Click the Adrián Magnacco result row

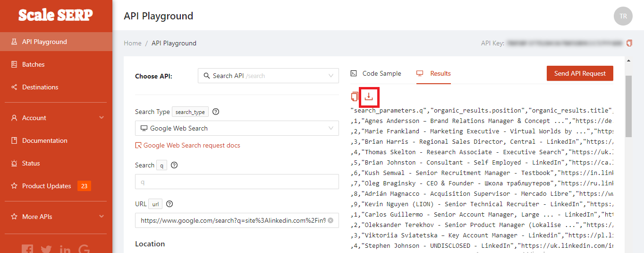tap(482, 194)
